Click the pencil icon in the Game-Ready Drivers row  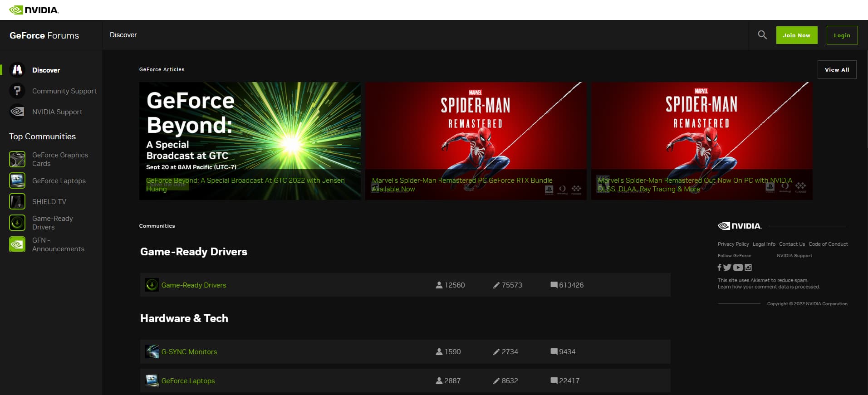click(x=496, y=285)
